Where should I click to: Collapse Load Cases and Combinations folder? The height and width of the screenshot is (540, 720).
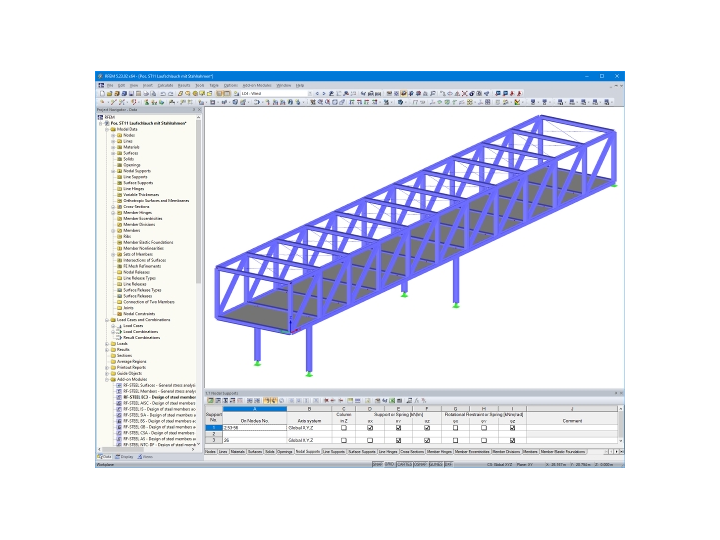pos(107,320)
